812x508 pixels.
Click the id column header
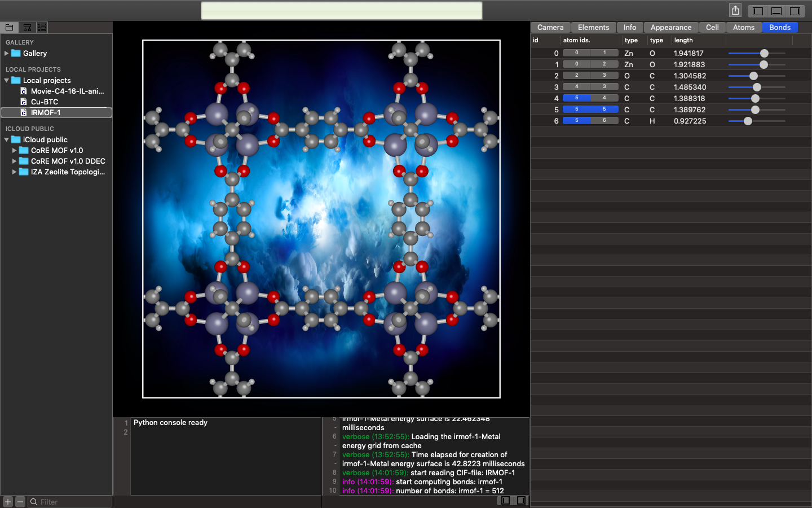click(x=536, y=40)
